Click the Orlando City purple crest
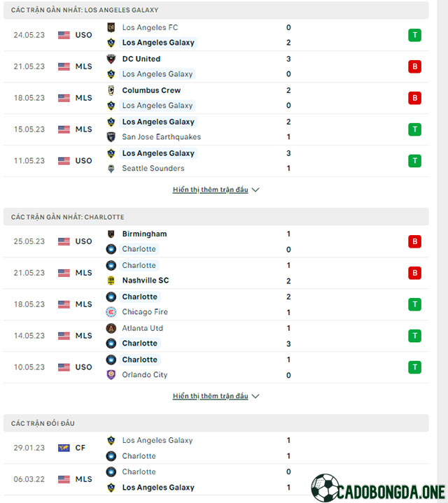 [111, 375]
